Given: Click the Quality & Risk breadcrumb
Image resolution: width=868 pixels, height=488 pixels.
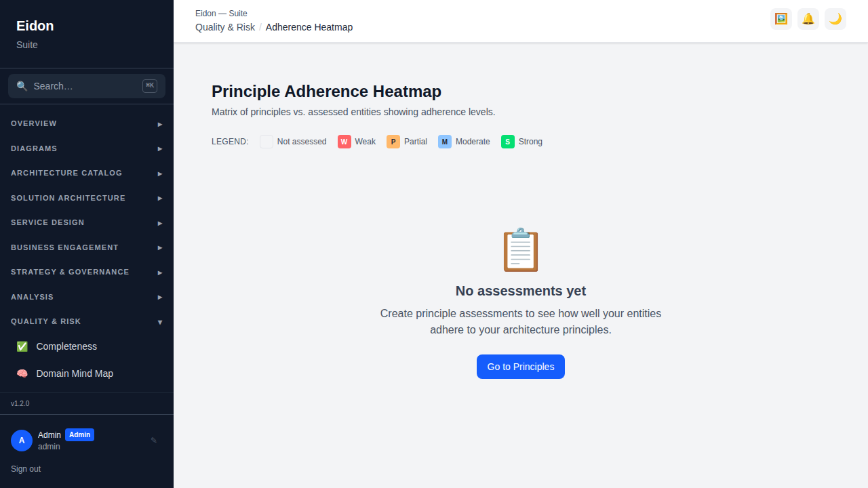Looking at the screenshot, I should pyautogui.click(x=225, y=27).
